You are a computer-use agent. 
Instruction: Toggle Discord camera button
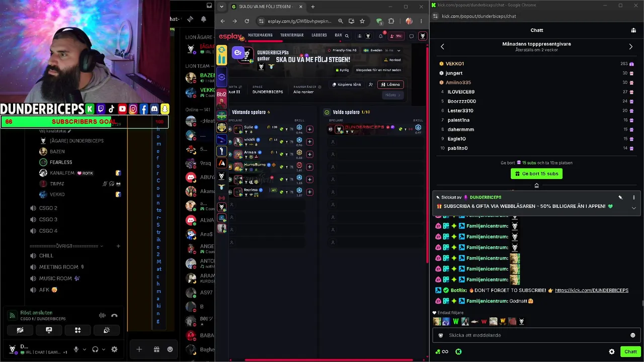[20, 330]
